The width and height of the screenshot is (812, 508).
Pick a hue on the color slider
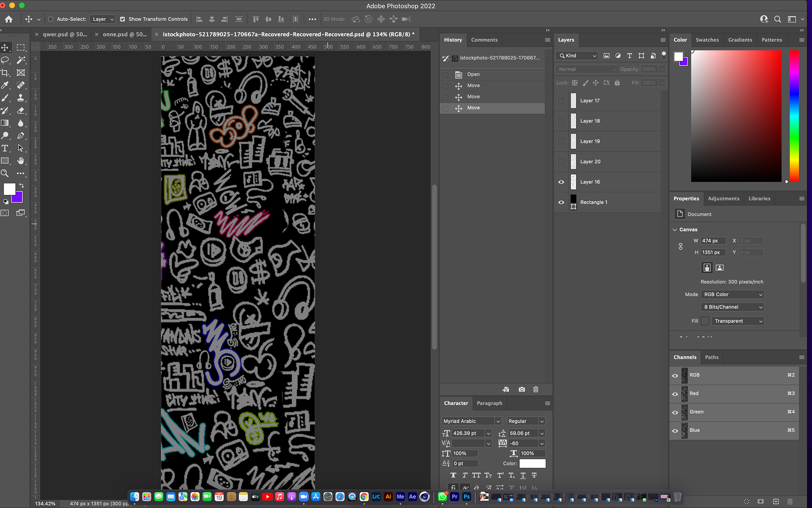coord(794,116)
